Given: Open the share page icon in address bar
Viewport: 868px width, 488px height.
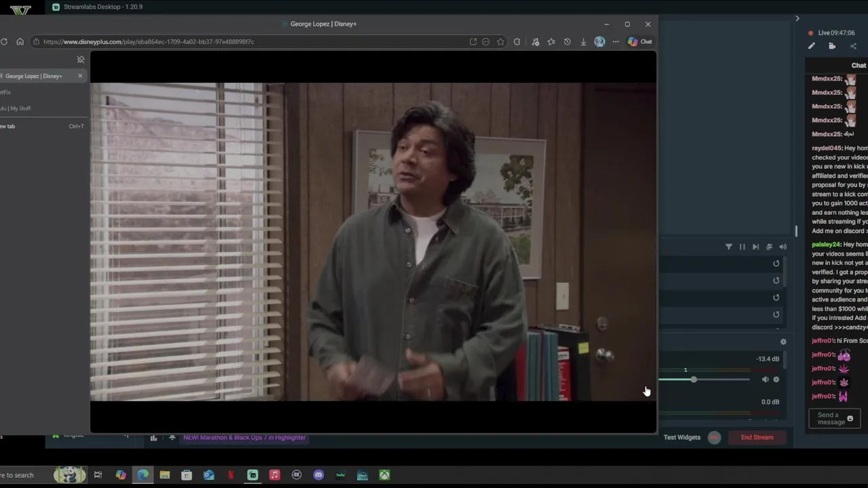Looking at the screenshot, I should click(x=473, y=42).
